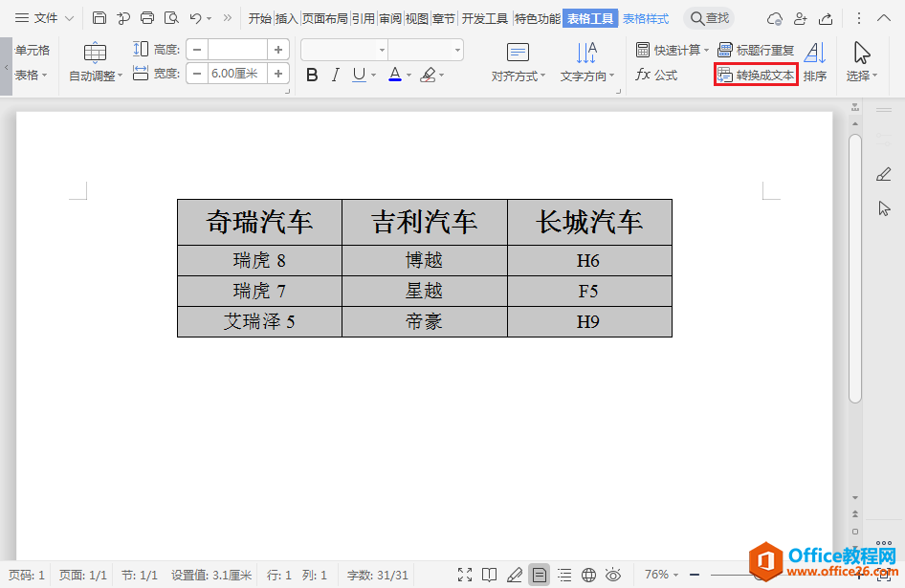Viewport: 905px width, 588px height.
Task: Expand font color dropdown arrow
Action: (x=408, y=75)
